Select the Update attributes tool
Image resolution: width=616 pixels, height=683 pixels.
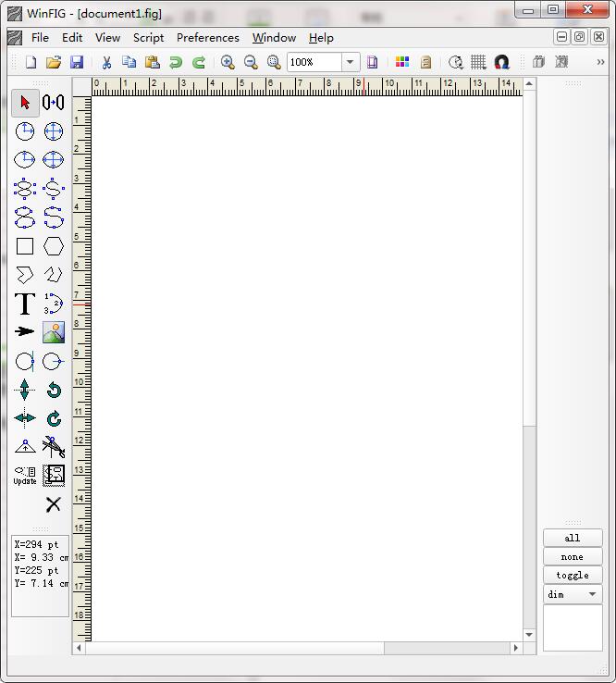(25, 476)
